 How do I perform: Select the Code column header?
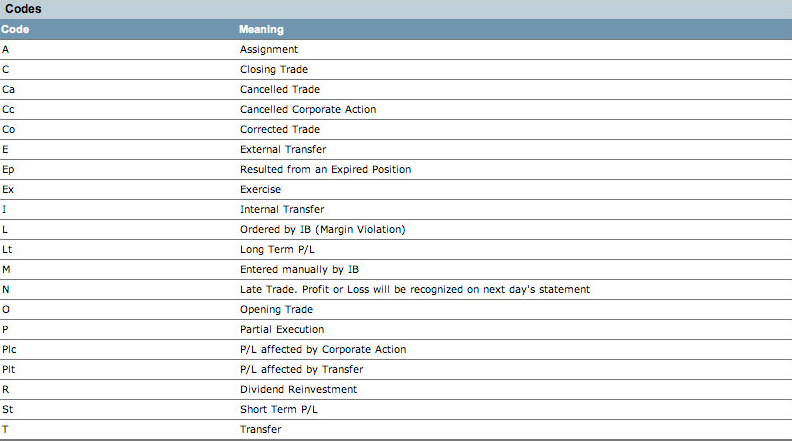coord(15,29)
